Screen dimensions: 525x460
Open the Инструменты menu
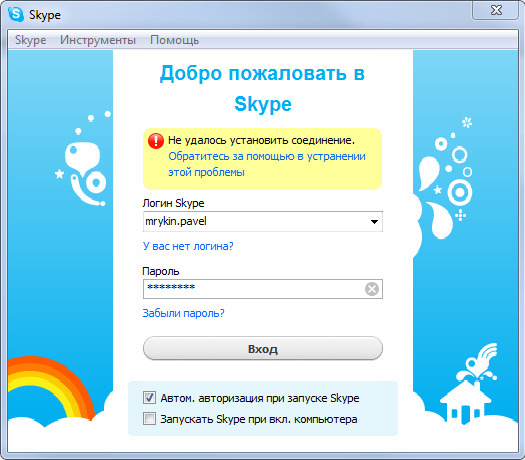(98, 40)
